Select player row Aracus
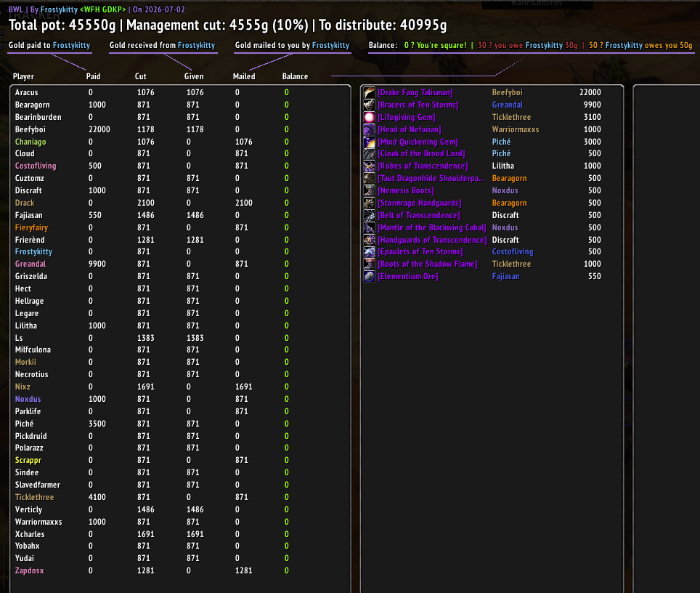Screen dimensions: 700x593 tap(180, 92)
